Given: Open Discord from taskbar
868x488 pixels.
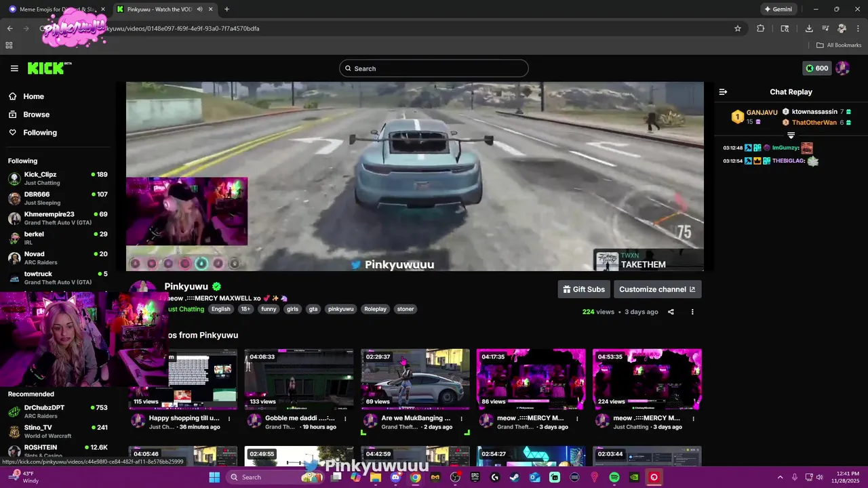Looking at the screenshot, I should click(395, 477).
